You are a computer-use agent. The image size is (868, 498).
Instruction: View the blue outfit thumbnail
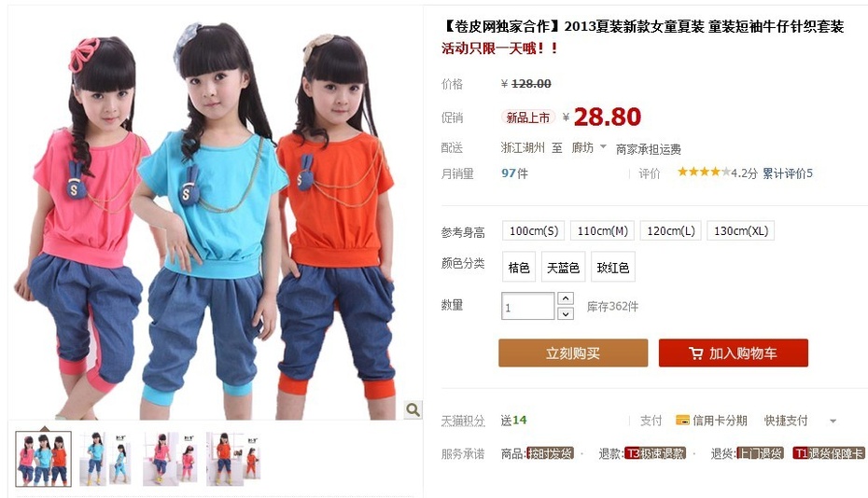coord(106,459)
